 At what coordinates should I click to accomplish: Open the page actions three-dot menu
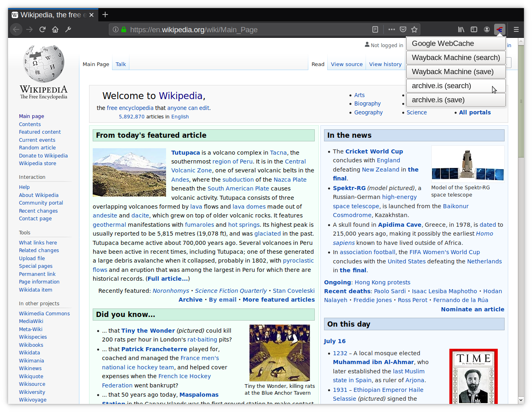[391, 29]
